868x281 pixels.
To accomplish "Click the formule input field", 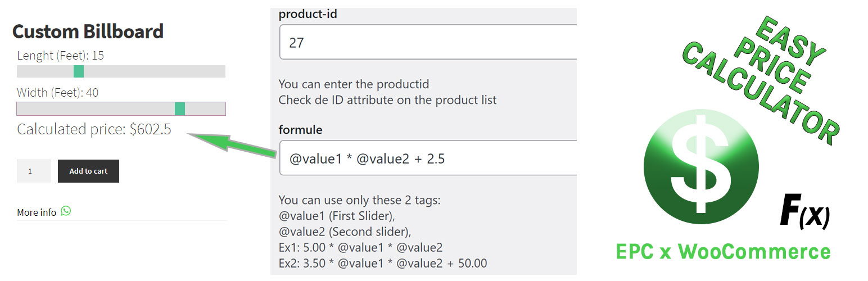I will [428, 158].
